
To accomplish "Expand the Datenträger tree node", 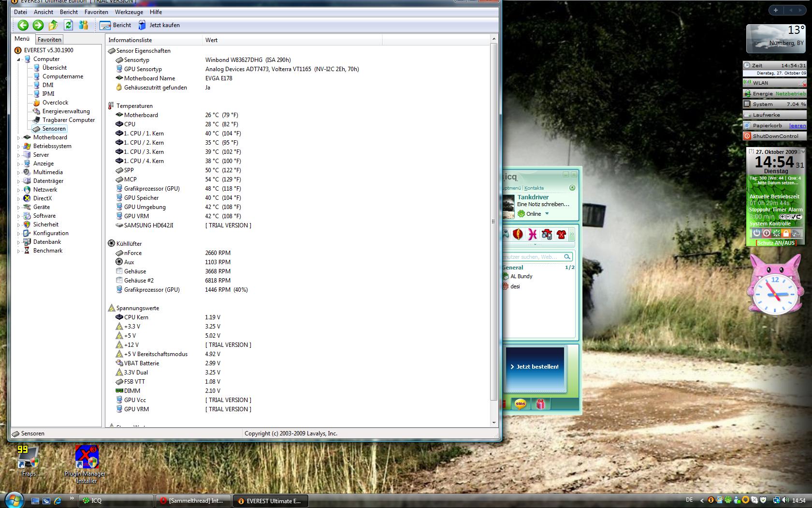I will 19,181.
